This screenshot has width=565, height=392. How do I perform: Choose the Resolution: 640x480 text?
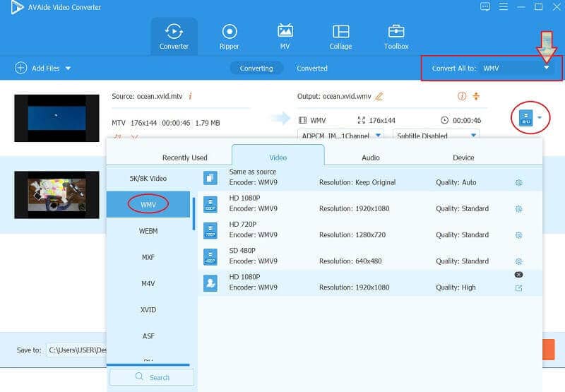pos(350,261)
